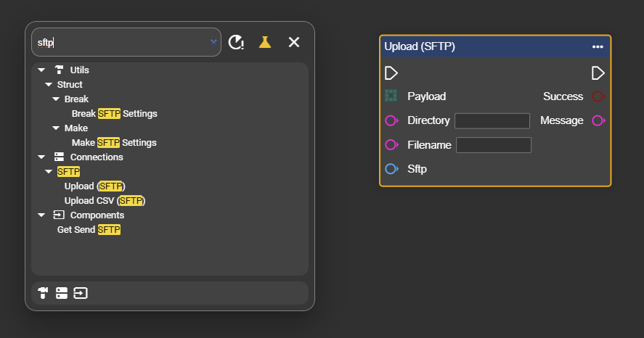
Task: Choose Get Send SFTP component
Action: pyautogui.click(x=89, y=230)
